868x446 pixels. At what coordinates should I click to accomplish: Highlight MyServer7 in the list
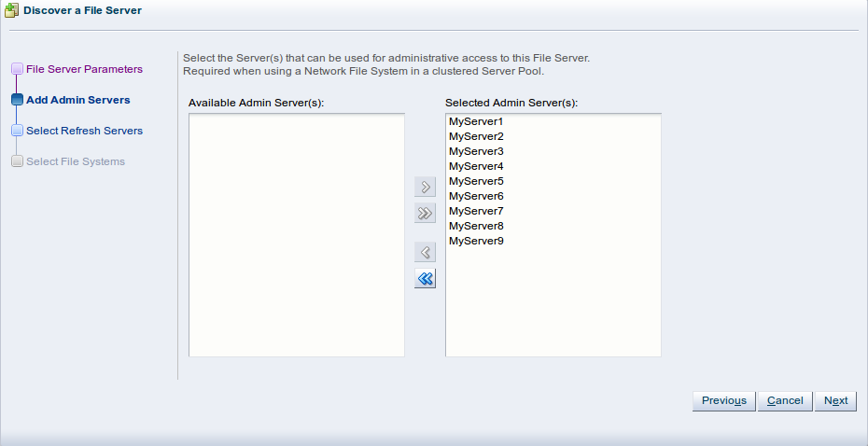(x=553, y=211)
